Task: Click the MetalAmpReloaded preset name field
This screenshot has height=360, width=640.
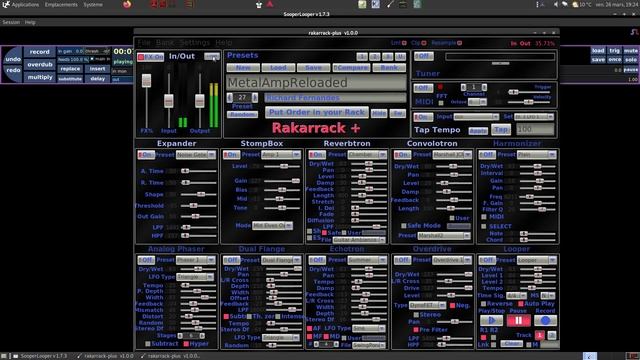Action: [316, 83]
